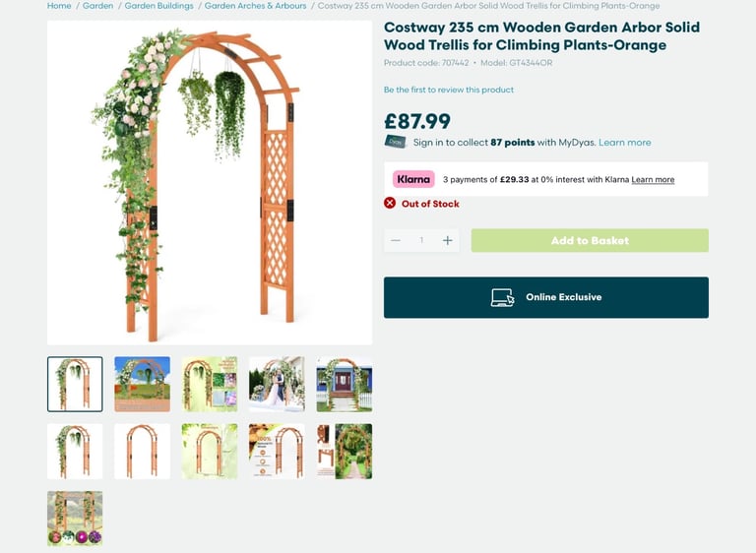Screen dimensions: 756x553
Task: Go to Garden breadcrumb
Action: (97, 6)
